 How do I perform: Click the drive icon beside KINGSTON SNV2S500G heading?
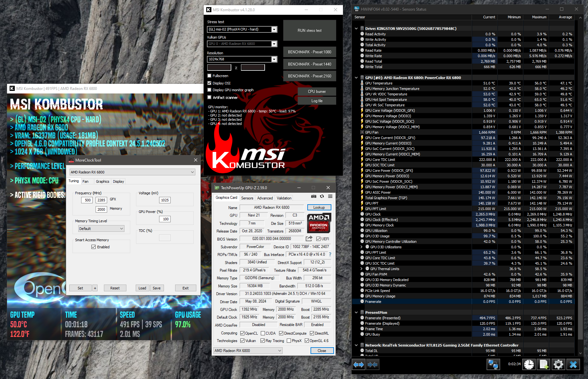[x=362, y=29]
